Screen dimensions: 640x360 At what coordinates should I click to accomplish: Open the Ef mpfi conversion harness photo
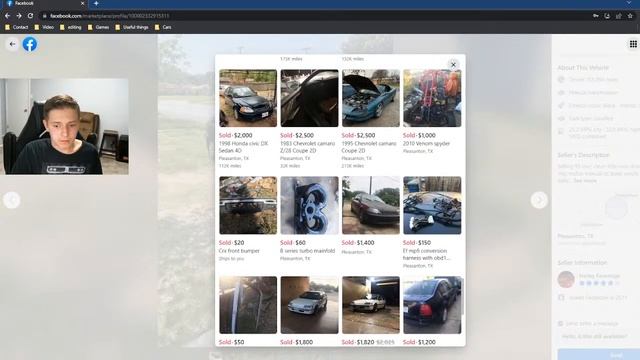[x=432, y=205]
